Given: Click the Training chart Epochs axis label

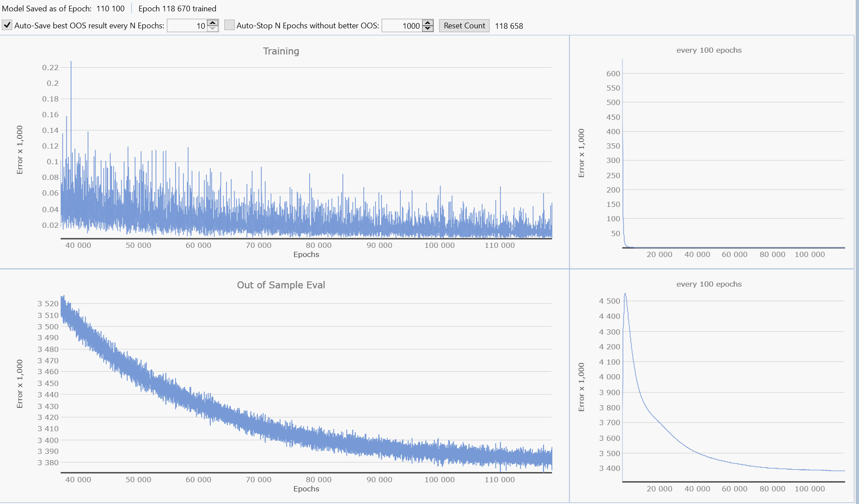Looking at the screenshot, I should tap(306, 254).
